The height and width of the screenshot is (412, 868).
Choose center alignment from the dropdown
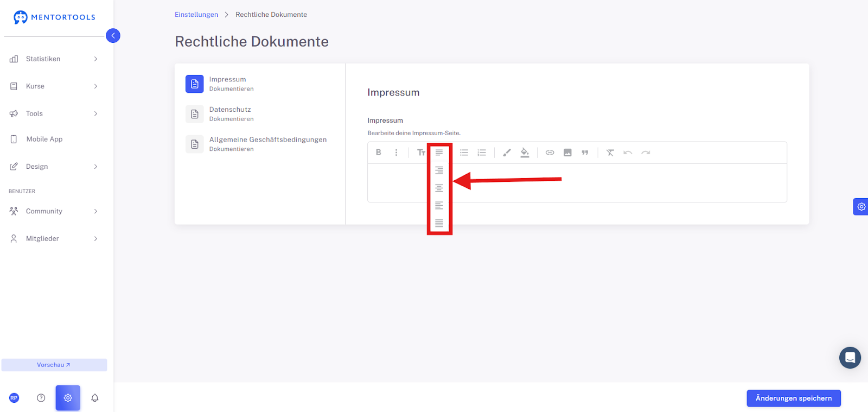(439, 188)
